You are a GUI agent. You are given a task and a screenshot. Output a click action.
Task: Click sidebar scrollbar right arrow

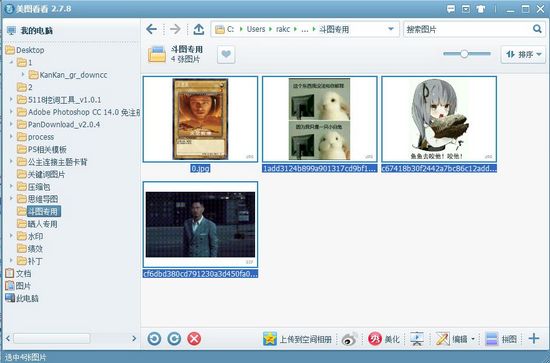coord(134,338)
